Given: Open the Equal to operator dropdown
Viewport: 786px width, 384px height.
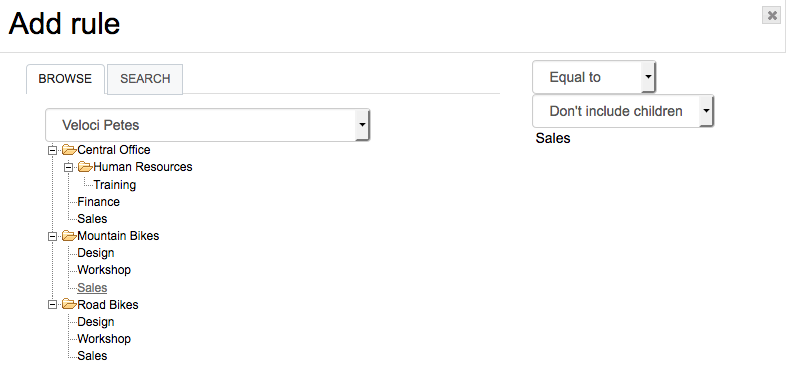Looking at the screenshot, I should [x=594, y=77].
